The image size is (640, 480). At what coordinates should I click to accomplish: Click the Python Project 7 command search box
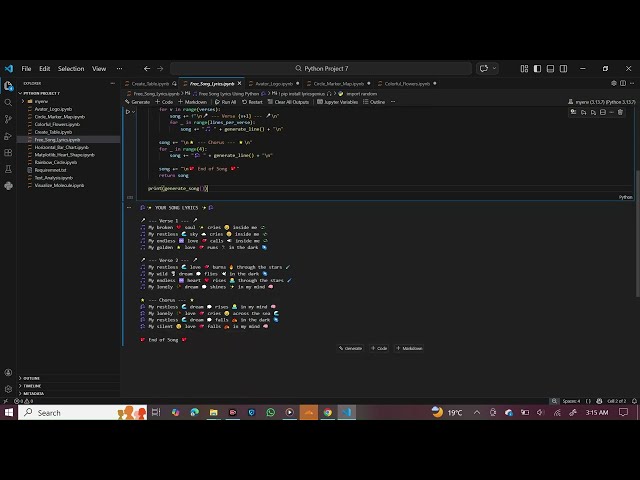click(321, 69)
